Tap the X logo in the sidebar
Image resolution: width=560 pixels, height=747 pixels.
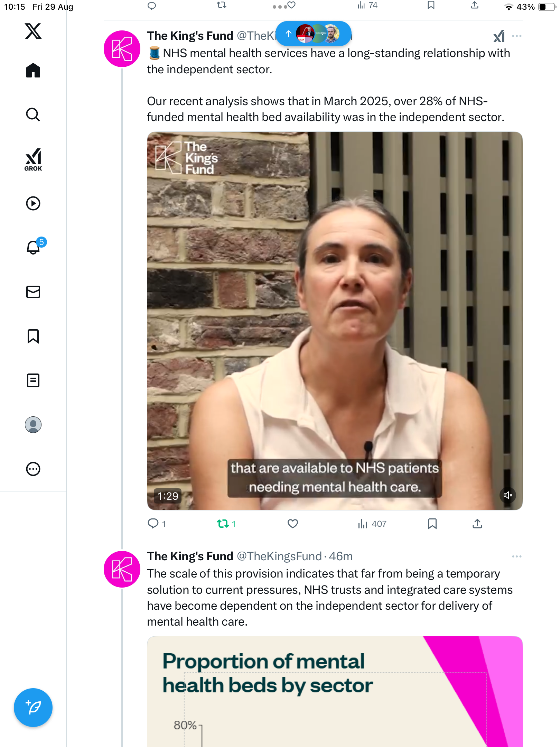[x=33, y=31]
